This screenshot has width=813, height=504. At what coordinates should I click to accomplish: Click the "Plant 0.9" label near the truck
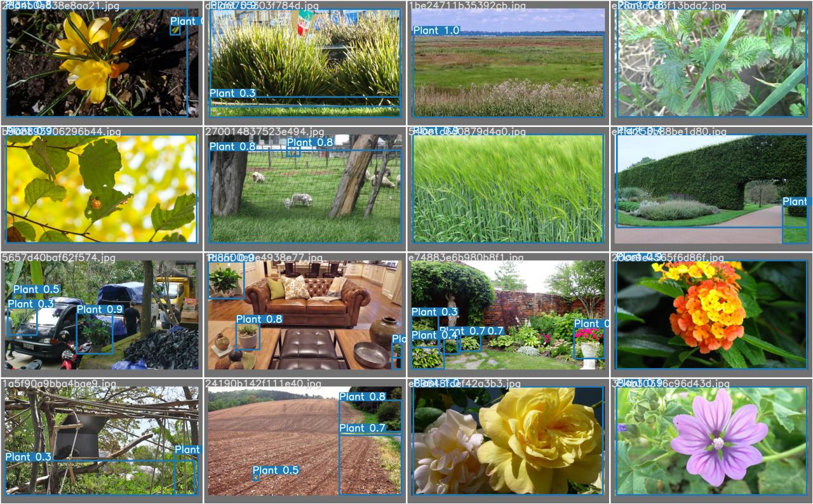[100, 310]
